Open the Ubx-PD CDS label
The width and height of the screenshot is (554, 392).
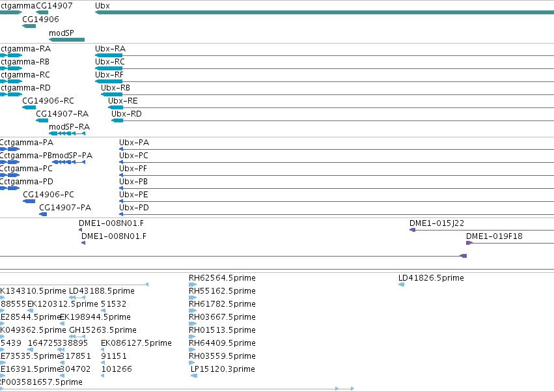coord(134,208)
